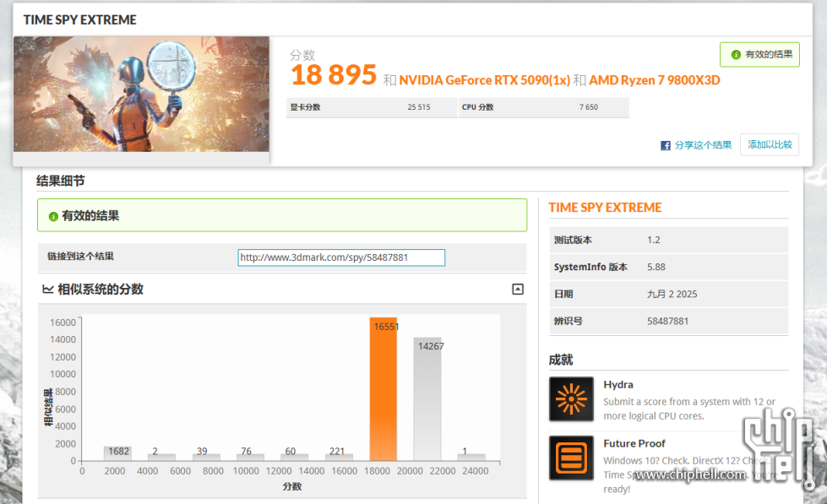Click the 辨识号 value 58487881
This screenshot has height=504, width=827.
[667, 321]
